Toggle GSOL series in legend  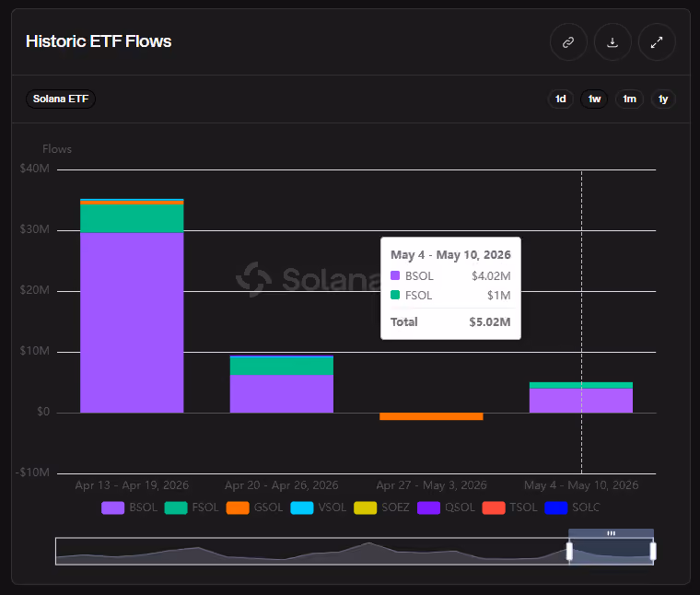[x=254, y=507]
